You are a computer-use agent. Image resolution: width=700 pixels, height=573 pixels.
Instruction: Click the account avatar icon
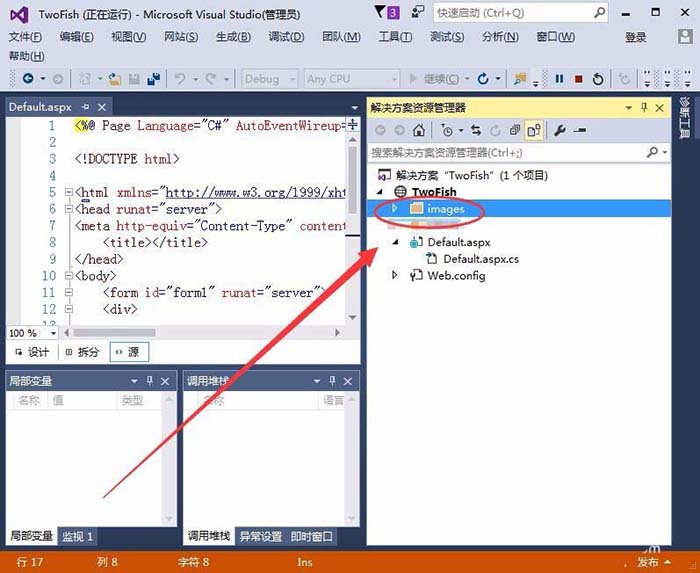pos(685,37)
